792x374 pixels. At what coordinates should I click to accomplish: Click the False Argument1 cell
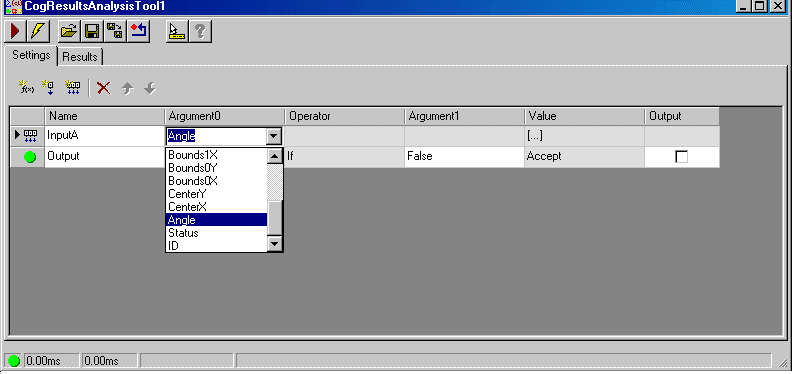[x=465, y=157]
